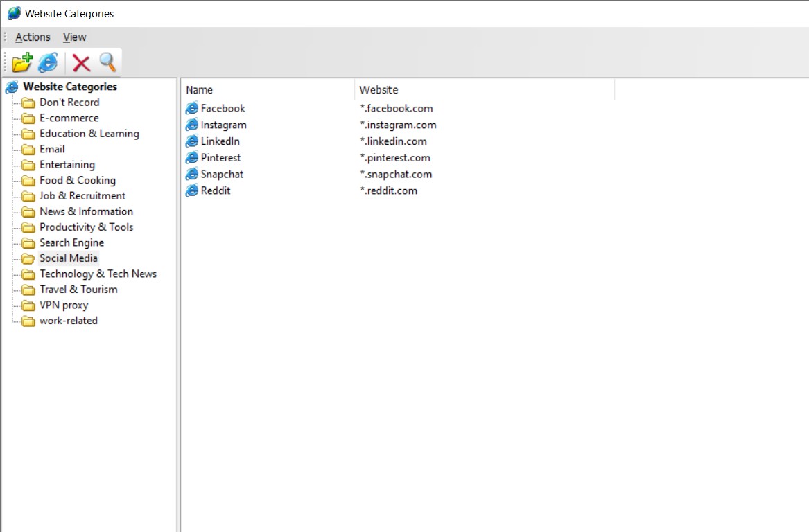Select the work-related category
The width and height of the screenshot is (809, 532).
point(67,321)
